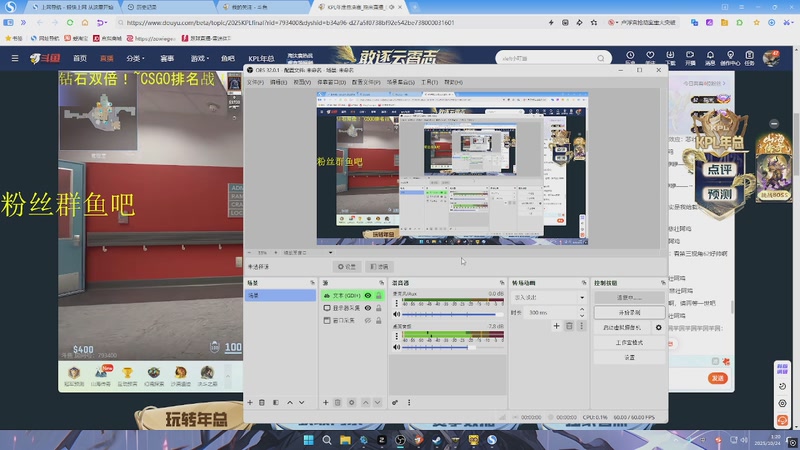Screen dimensions: 800x450
Task: Reload page in browser toolbar
Action: [x=70, y=22]
